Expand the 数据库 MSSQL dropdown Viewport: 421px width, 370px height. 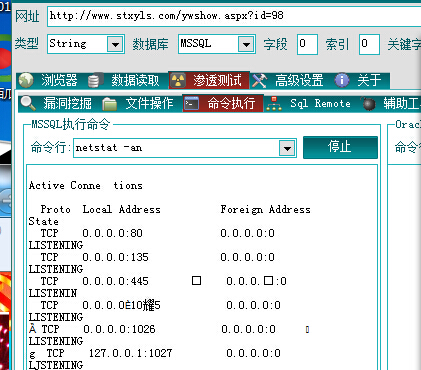pyautogui.click(x=246, y=44)
